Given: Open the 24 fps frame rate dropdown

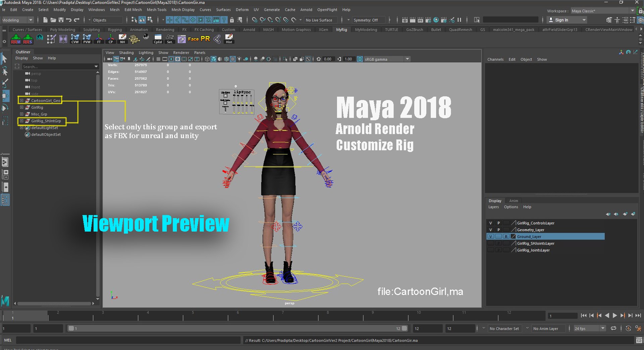Looking at the screenshot, I should [x=589, y=329].
